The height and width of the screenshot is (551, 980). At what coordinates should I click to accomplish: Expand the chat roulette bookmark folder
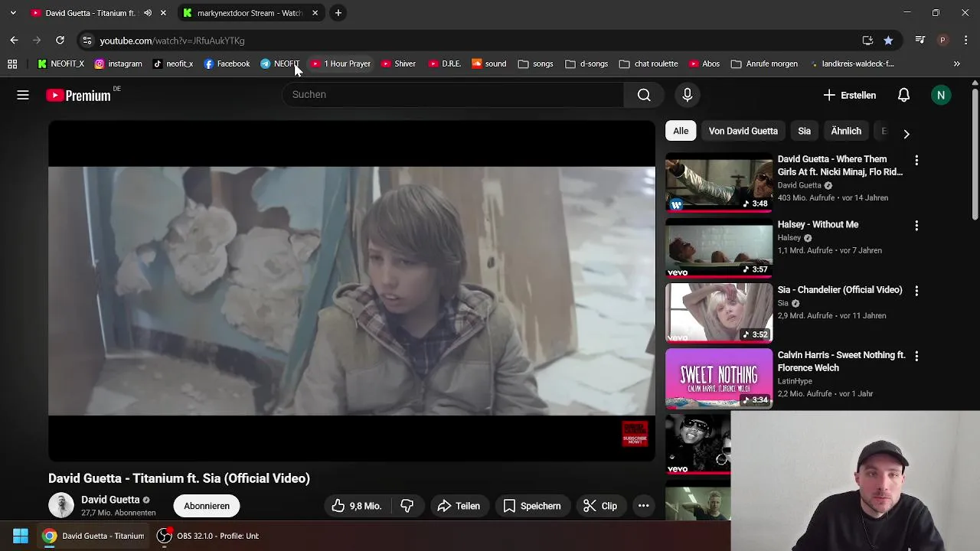point(649,64)
